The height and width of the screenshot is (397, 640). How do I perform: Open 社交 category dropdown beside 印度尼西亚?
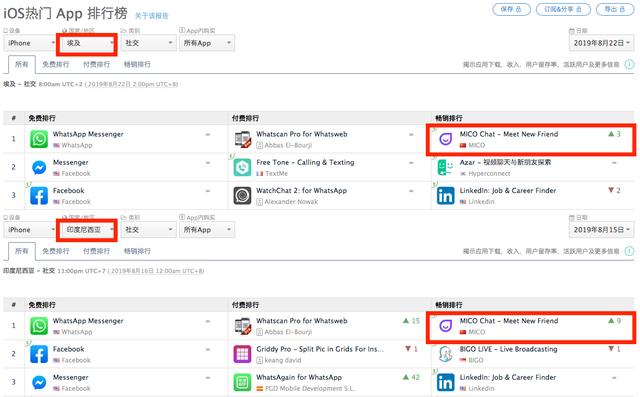pos(148,230)
